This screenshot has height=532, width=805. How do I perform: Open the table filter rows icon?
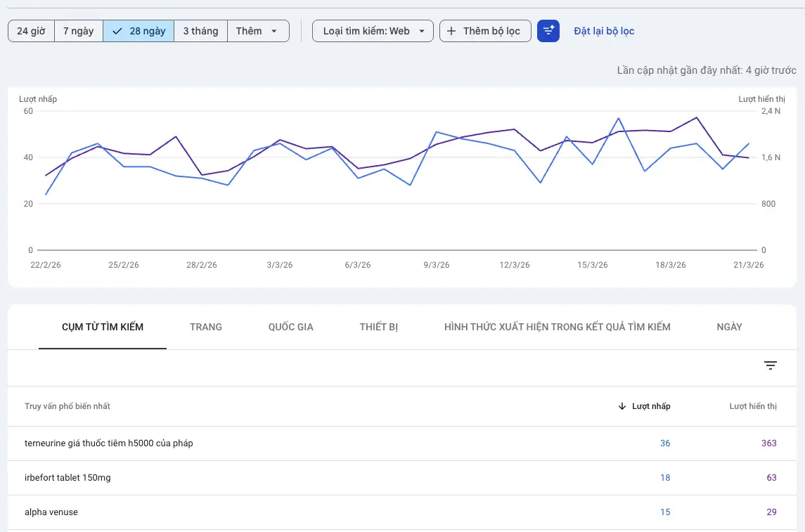pos(771,365)
